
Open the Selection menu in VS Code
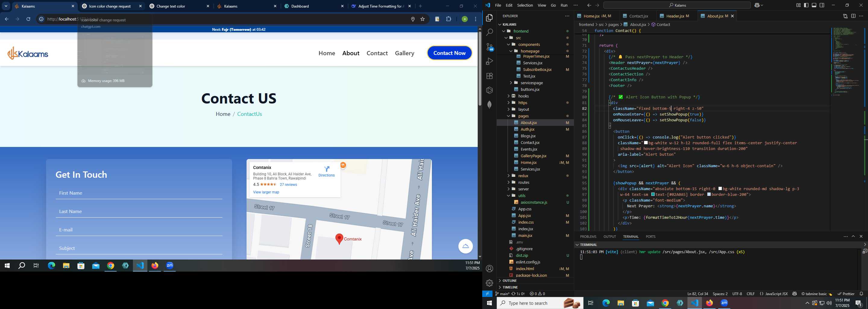[525, 5]
